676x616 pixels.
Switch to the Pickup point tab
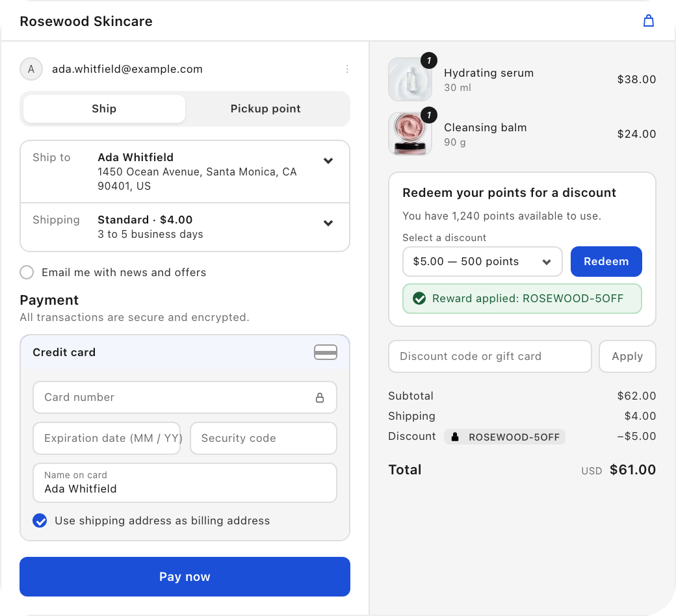[x=266, y=109]
